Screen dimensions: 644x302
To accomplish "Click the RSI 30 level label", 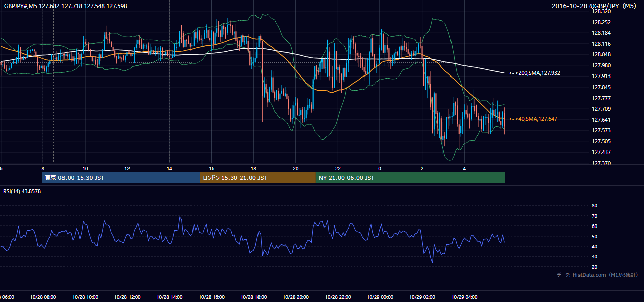I will [x=594, y=257].
